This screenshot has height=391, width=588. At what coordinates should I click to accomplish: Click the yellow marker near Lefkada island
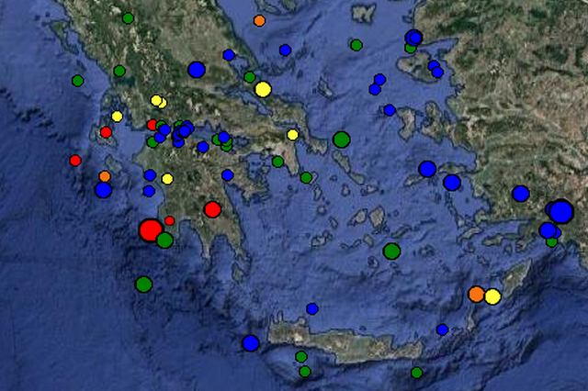click(117, 116)
